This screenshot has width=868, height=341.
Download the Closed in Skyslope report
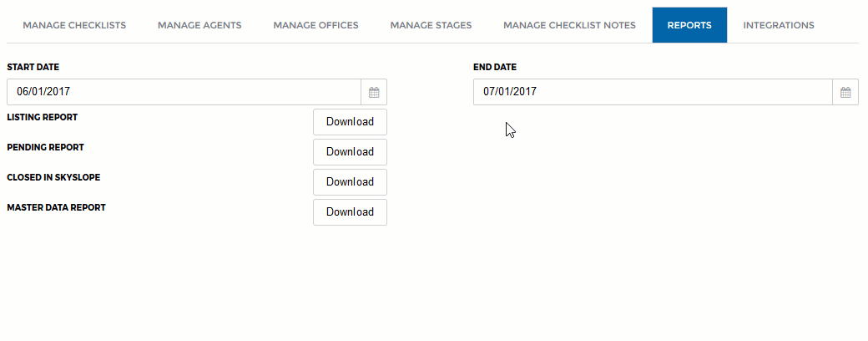point(350,182)
